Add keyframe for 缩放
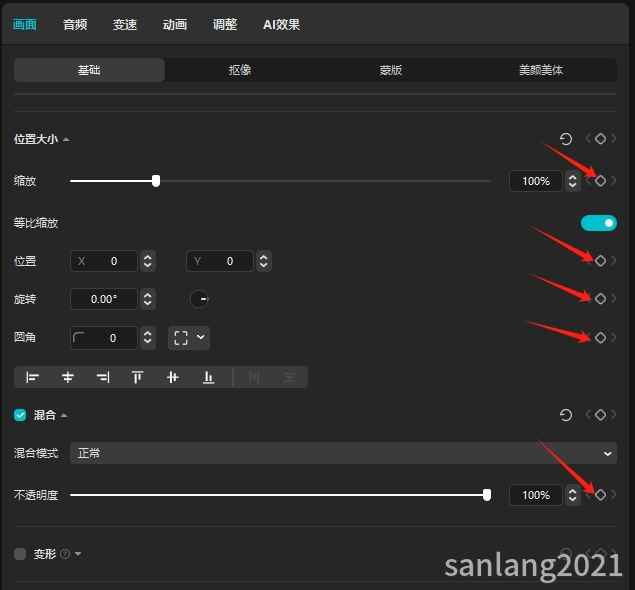The image size is (635, 590). tap(601, 181)
